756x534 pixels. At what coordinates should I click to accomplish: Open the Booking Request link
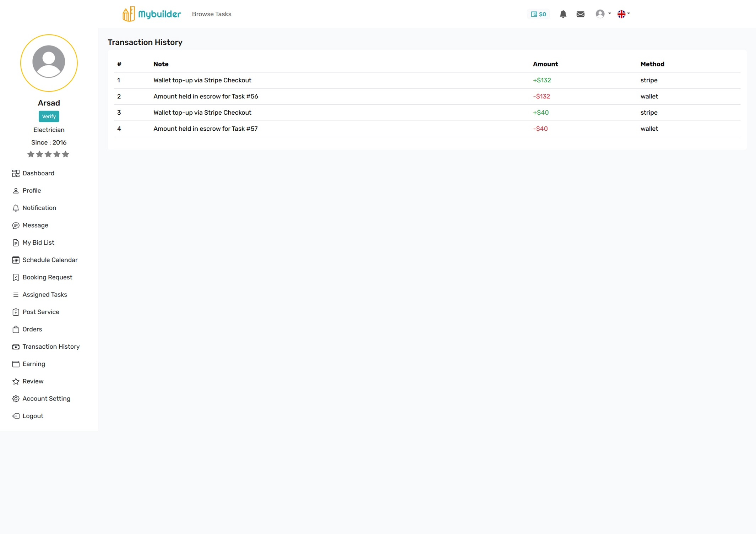point(47,277)
